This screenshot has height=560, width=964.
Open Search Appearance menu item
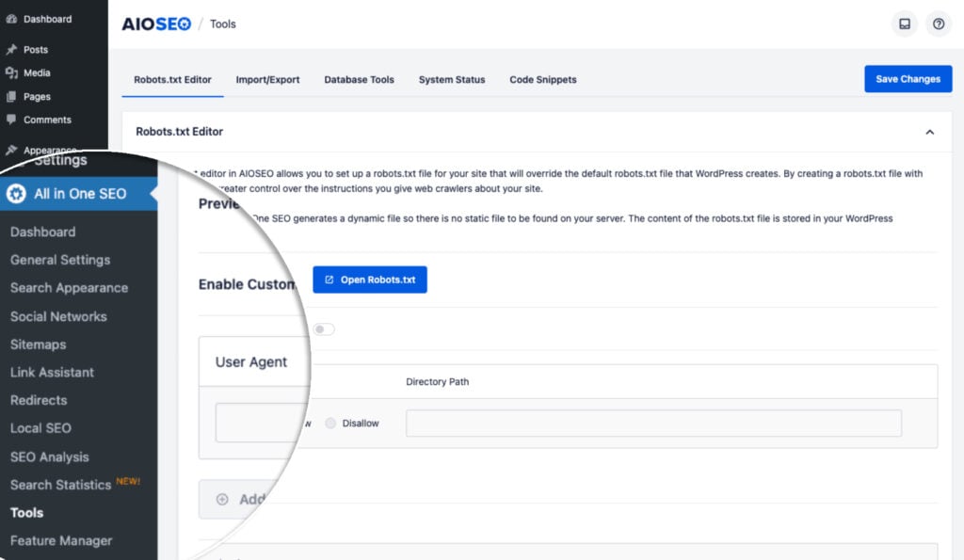tap(69, 288)
